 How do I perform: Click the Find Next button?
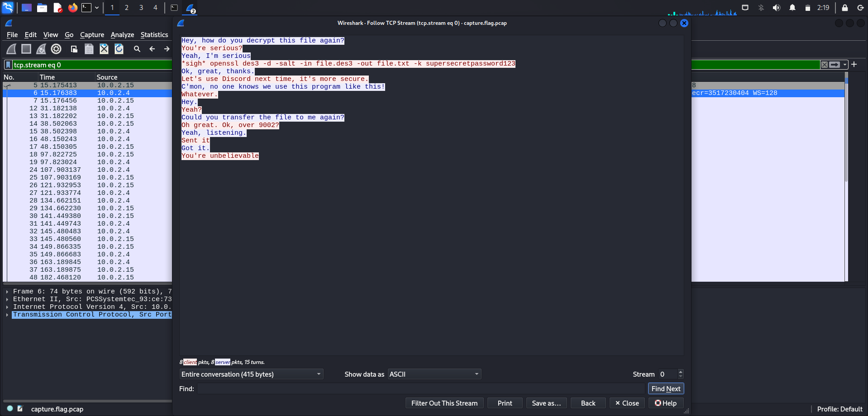[x=666, y=389]
